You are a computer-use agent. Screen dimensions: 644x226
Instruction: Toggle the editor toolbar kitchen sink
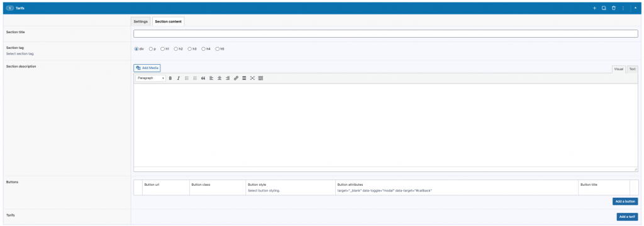261,78
